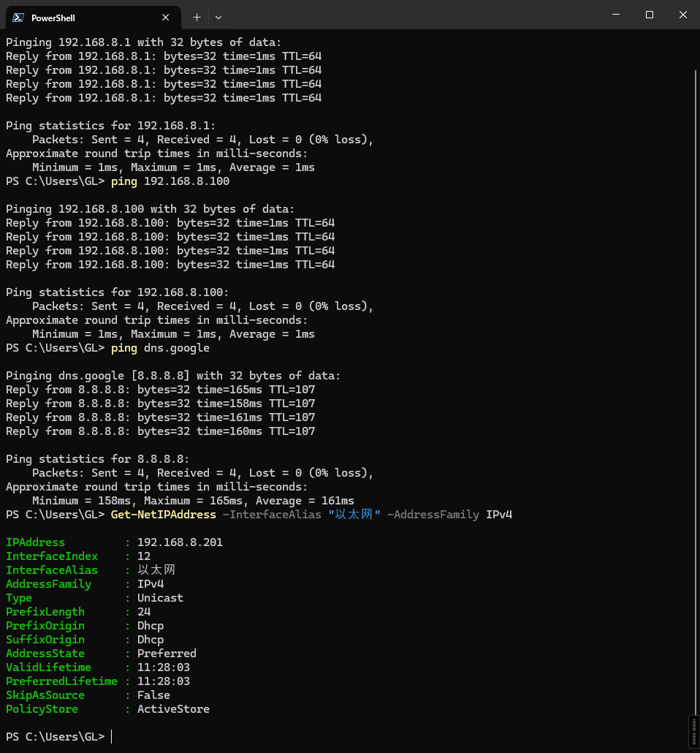Viewport: 700px width, 753px height.
Task: Close the PowerShell tab
Action: click(x=165, y=18)
